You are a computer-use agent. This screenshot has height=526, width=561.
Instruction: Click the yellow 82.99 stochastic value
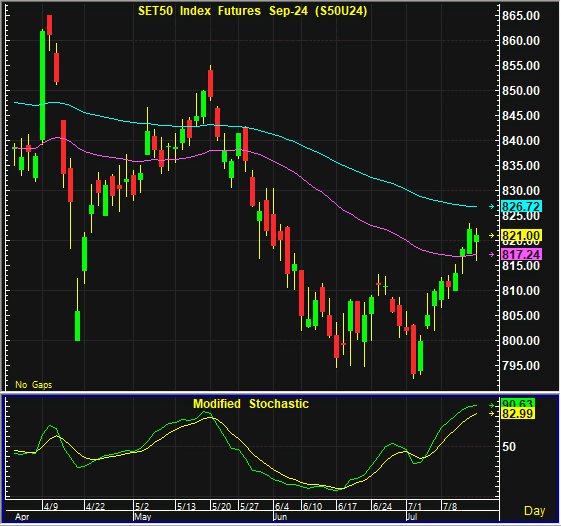pyautogui.click(x=518, y=413)
